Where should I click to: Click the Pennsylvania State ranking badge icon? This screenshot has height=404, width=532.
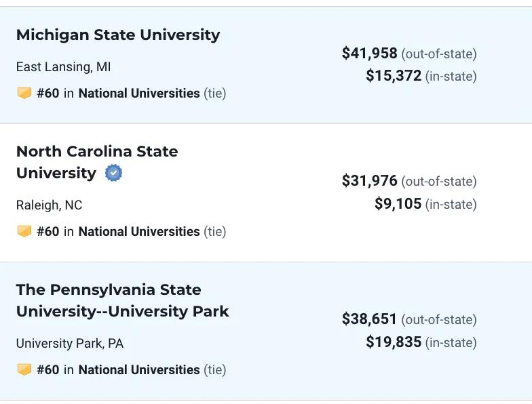click(24, 369)
